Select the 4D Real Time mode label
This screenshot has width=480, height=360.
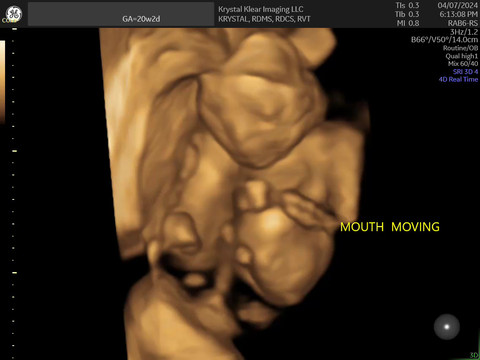point(458,79)
